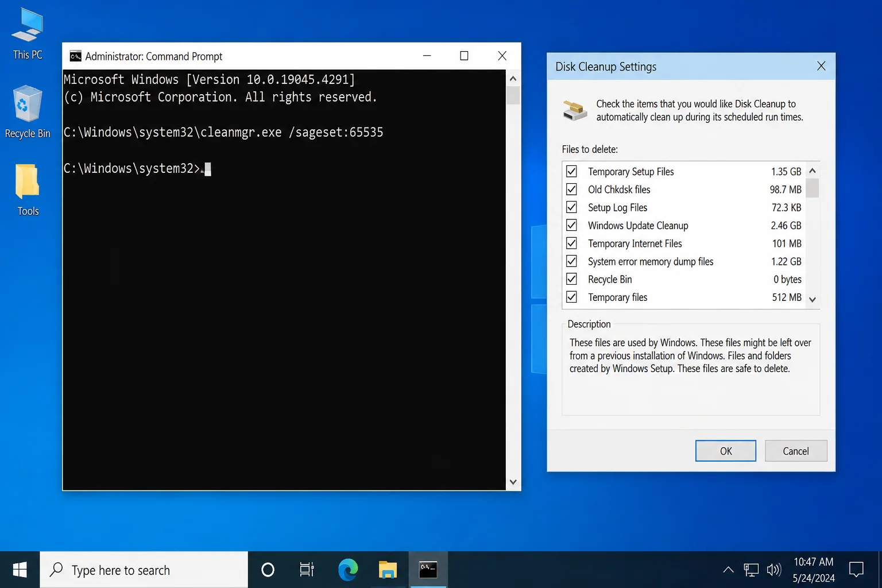Click Command Prompt scroll-up arrow
The height and width of the screenshot is (588, 882).
click(x=513, y=78)
